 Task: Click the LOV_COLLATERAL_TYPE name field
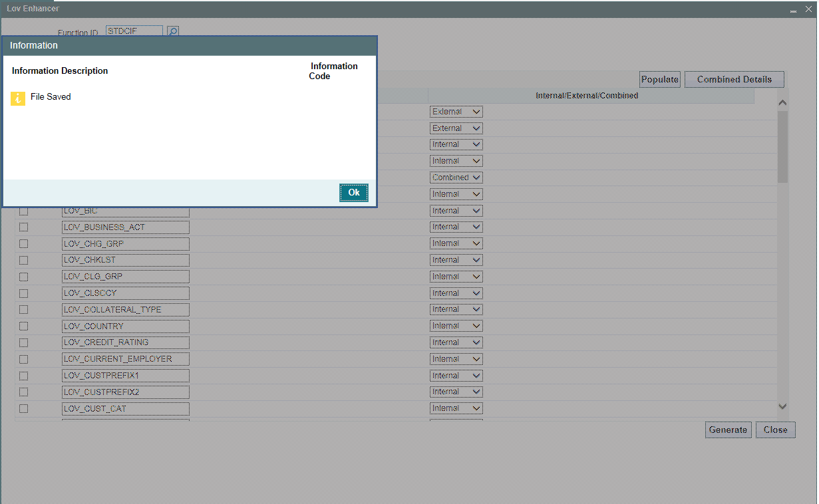[x=126, y=309]
